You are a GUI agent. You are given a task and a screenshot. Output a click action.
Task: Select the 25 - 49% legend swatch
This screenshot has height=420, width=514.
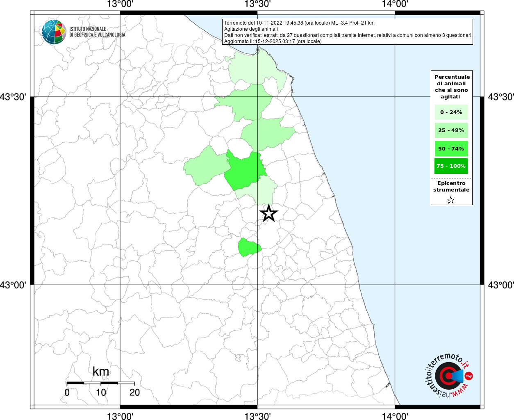click(451, 130)
